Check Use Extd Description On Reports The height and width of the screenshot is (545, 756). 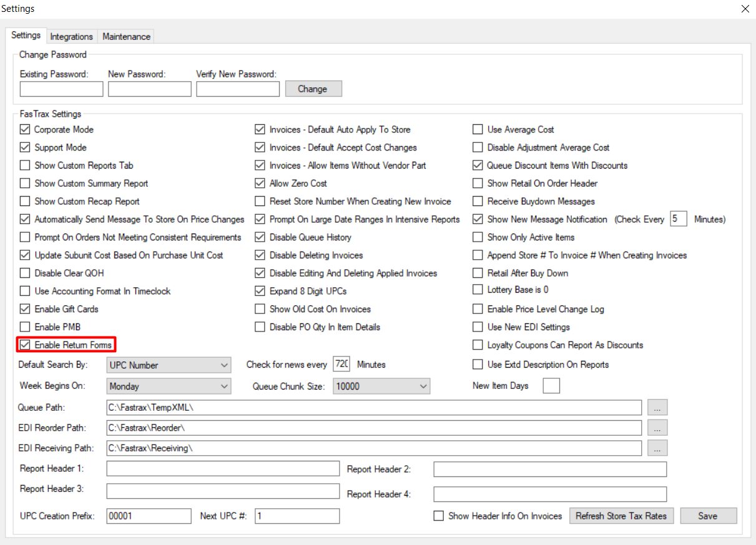coord(478,364)
